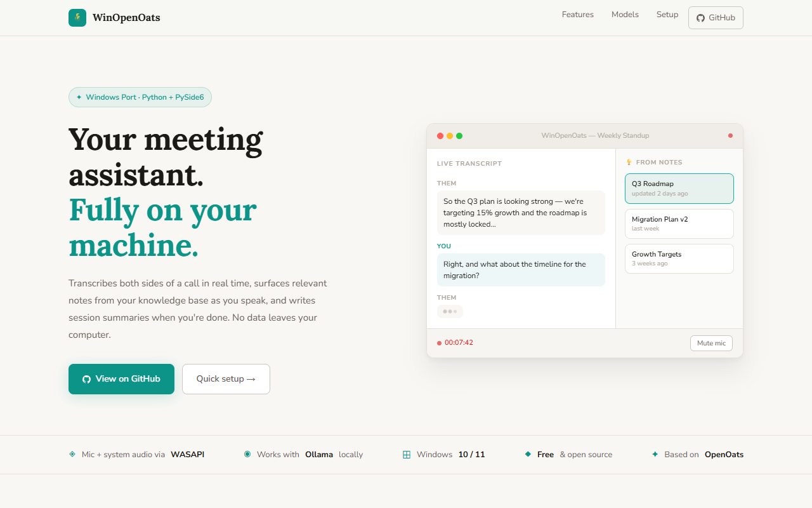
Task: Go to the Setup nav link
Action: pos(667,15)
